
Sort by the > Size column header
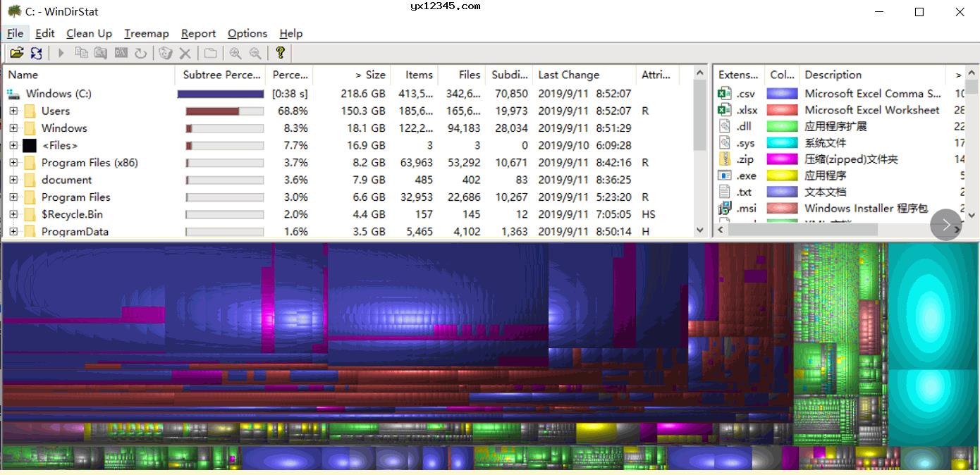click(352, 75)
